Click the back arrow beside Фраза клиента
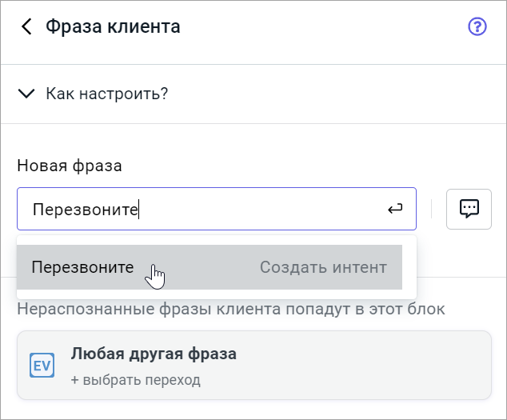 click(27, 27)
